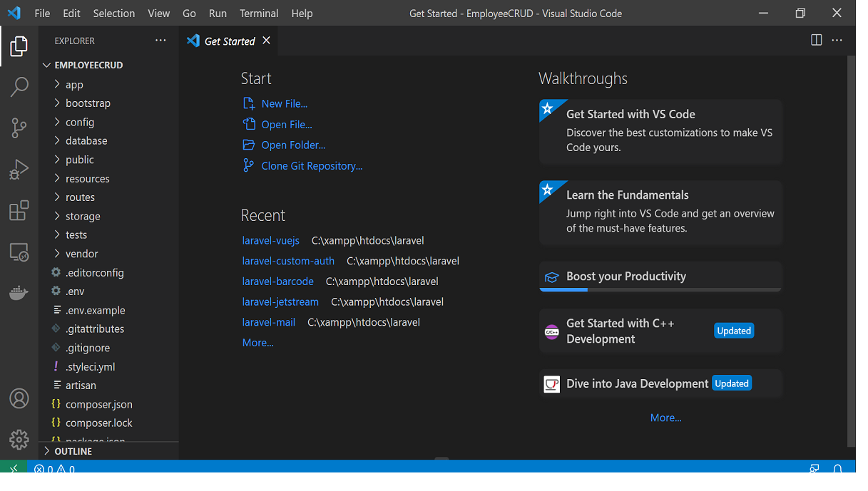This screenshot has width=868, height=491.
Task: Select the Get Started tab
Action: (x=229, y=41)
